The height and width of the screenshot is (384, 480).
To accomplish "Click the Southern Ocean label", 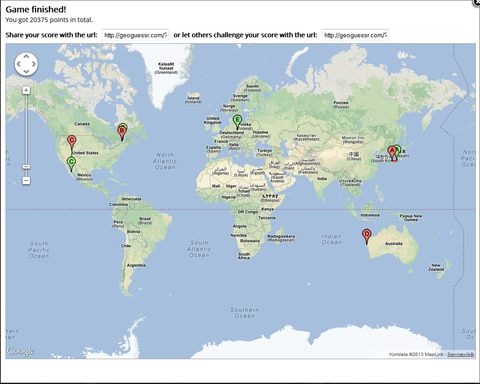I will pyautogui.click(x=245, y=313).
